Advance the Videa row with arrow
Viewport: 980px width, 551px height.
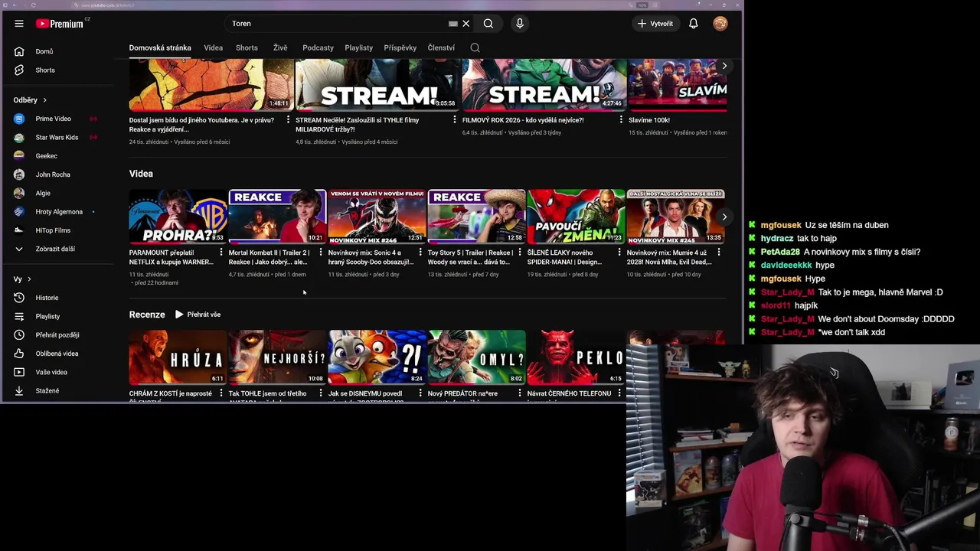point(724,217)
